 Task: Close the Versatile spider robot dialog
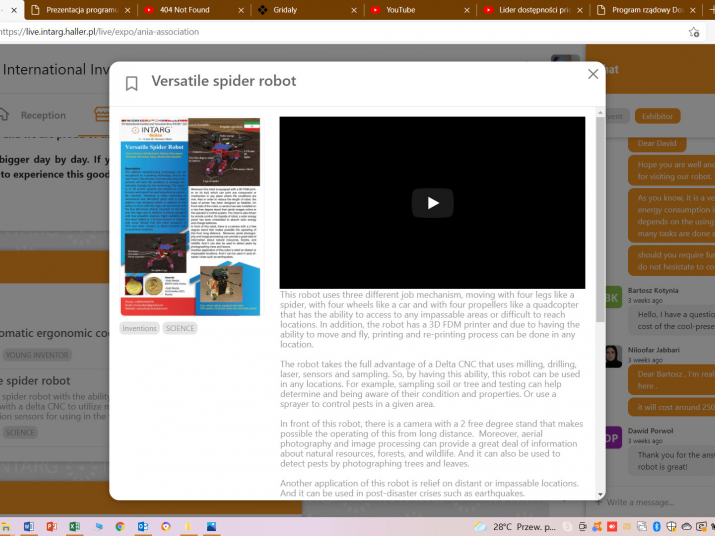593,73
